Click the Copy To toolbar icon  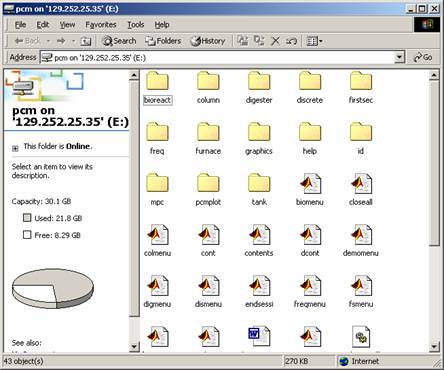(259, 41)
